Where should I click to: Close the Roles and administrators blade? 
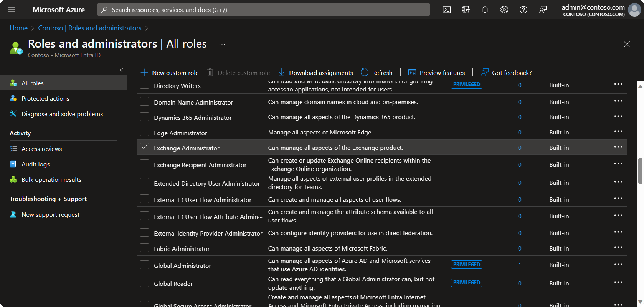627,45
